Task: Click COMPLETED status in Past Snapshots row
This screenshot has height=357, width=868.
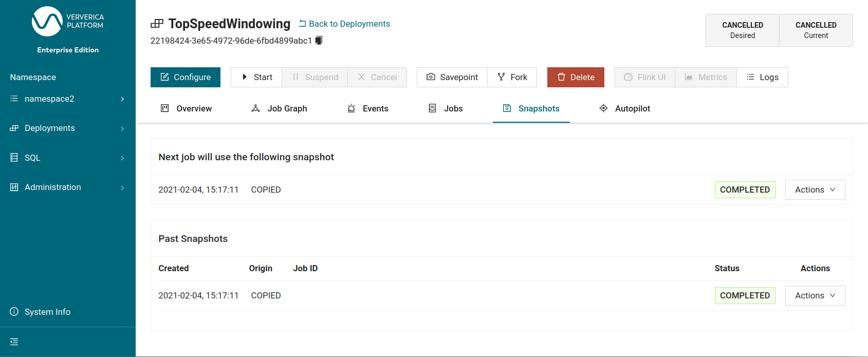Action: point(745,295)
